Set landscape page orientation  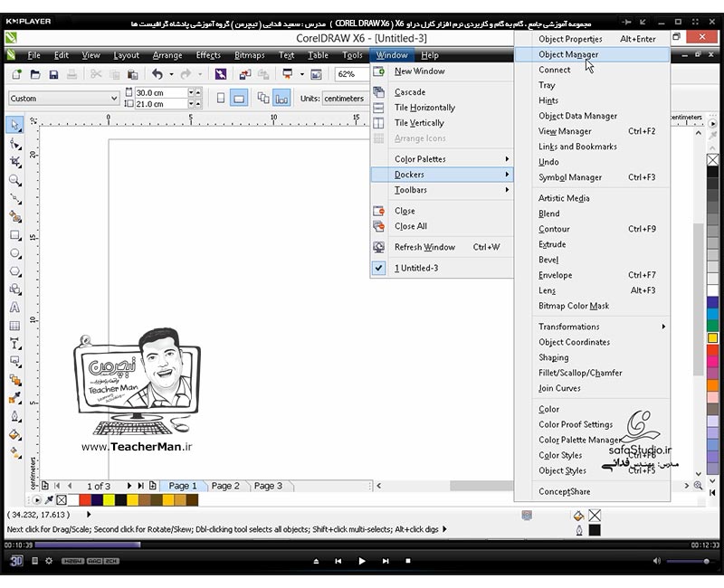coord(239,98)
